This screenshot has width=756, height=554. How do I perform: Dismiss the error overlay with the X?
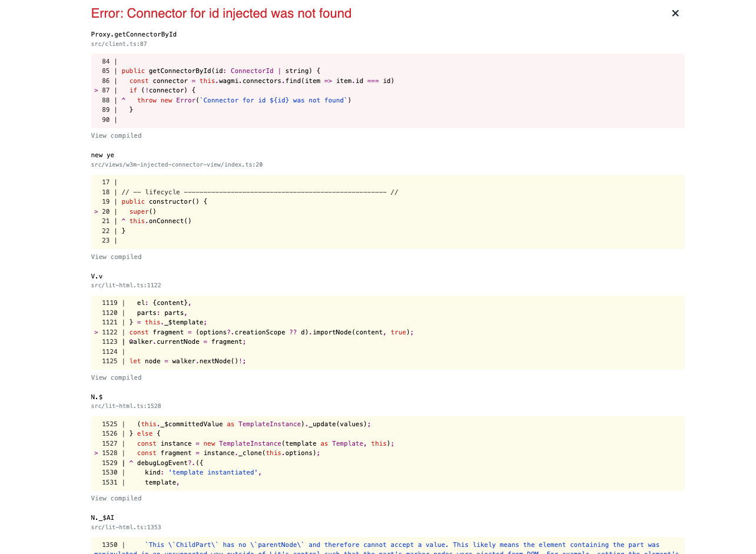tap(675, 13)
